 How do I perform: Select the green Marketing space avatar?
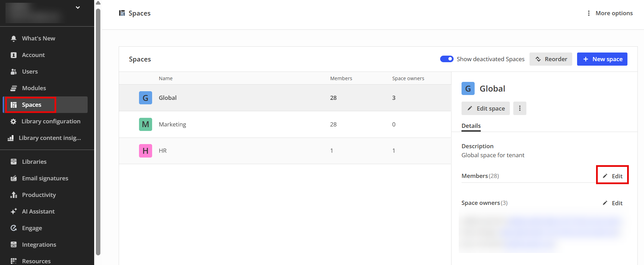[x=146, y=124]
